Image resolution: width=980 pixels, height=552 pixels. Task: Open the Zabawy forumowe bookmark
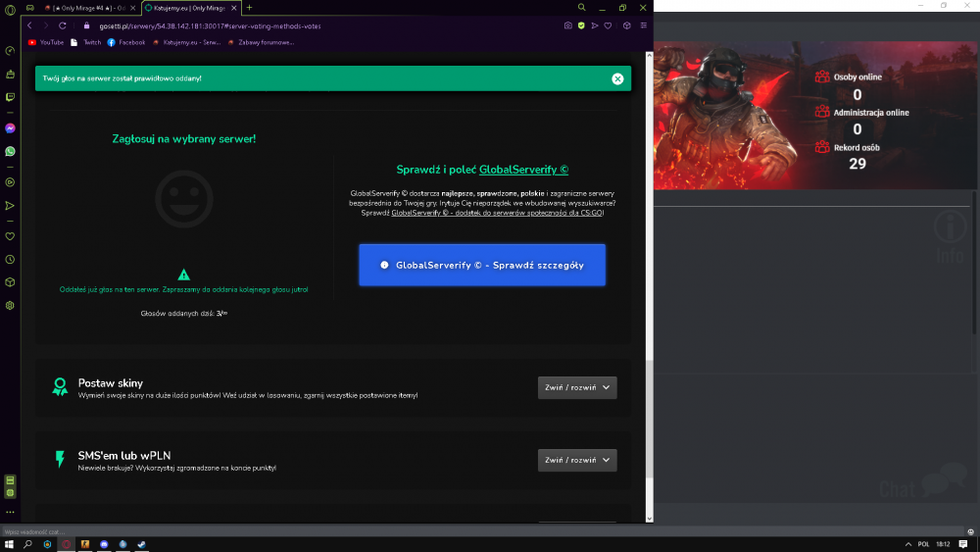(x=261, y=42)
